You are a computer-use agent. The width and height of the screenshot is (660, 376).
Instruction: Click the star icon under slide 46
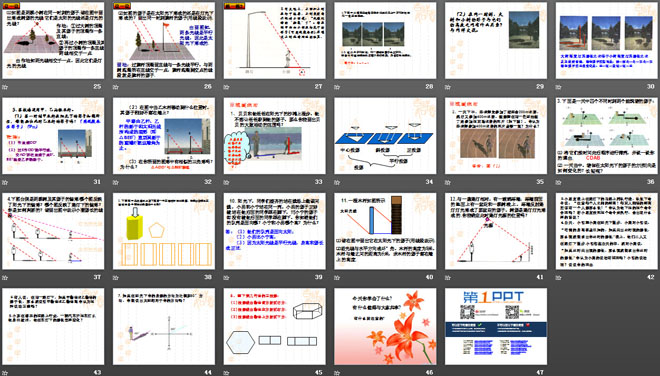coord(337,373)
